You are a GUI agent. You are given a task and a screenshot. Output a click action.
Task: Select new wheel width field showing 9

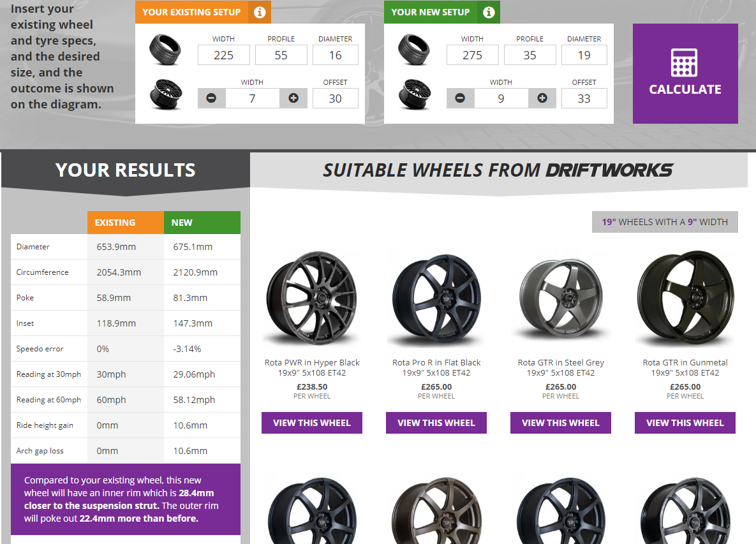(501, 98)
